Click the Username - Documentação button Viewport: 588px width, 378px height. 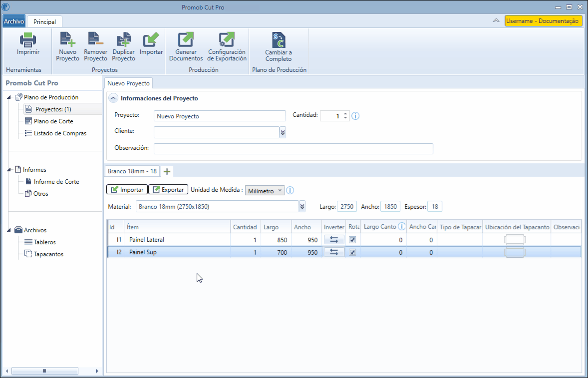tap(543, 21)
